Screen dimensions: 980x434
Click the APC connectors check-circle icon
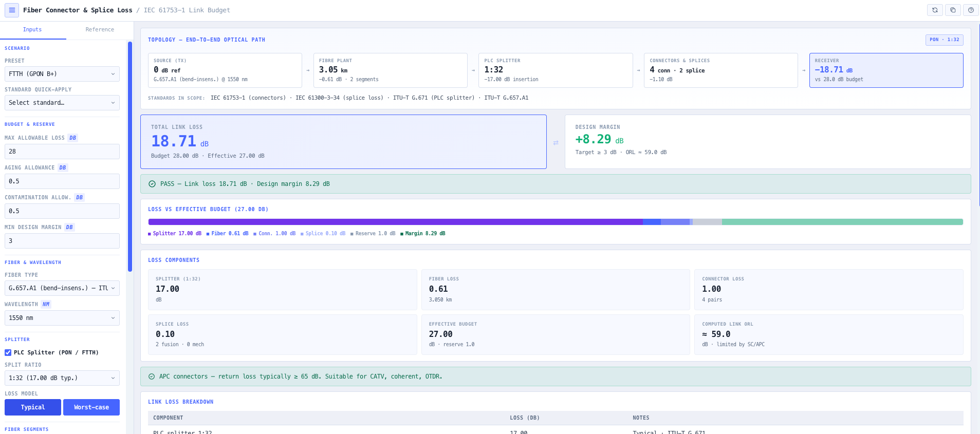point(152,376)
